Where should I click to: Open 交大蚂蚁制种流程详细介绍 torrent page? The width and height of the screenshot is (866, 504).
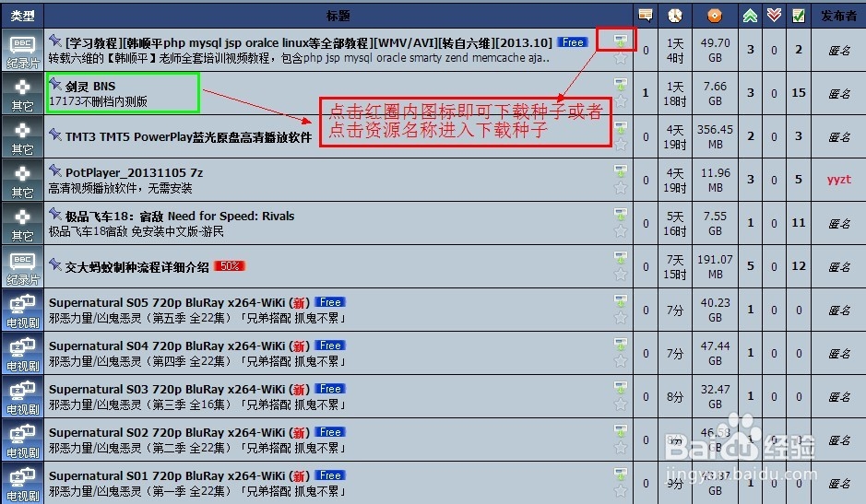(x=137, y=267)
